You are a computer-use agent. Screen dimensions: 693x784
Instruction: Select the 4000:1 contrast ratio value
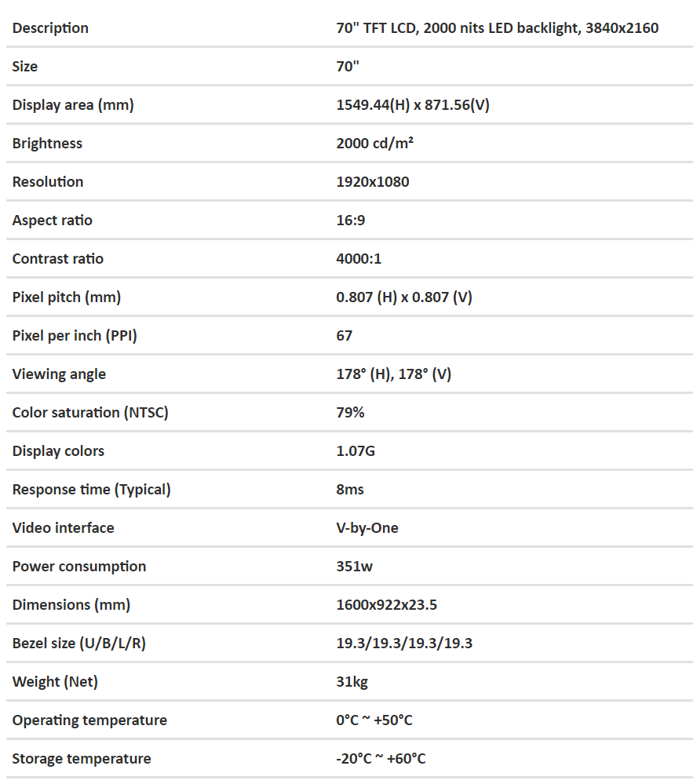pyautogui.click(x=359, y=259)
